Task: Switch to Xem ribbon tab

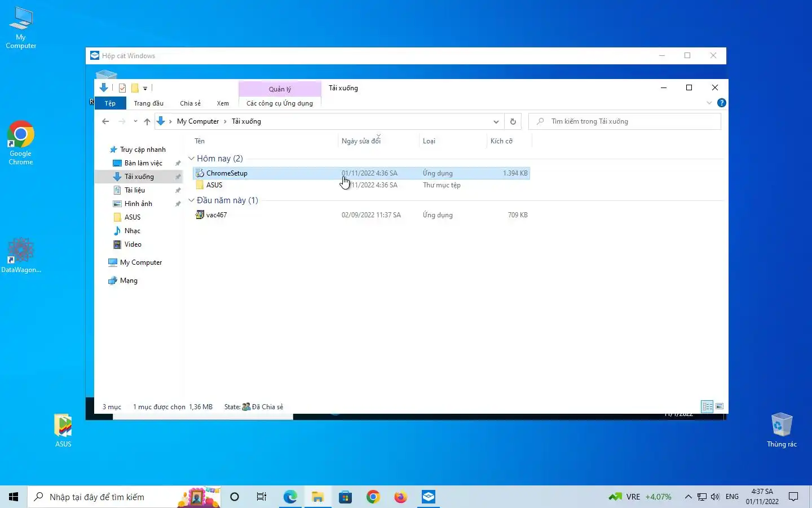Action: pos(223,103)
